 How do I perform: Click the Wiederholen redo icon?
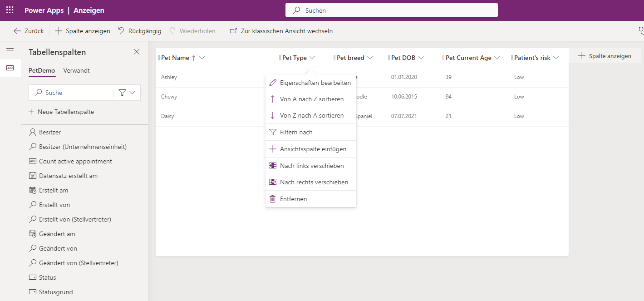172,31
